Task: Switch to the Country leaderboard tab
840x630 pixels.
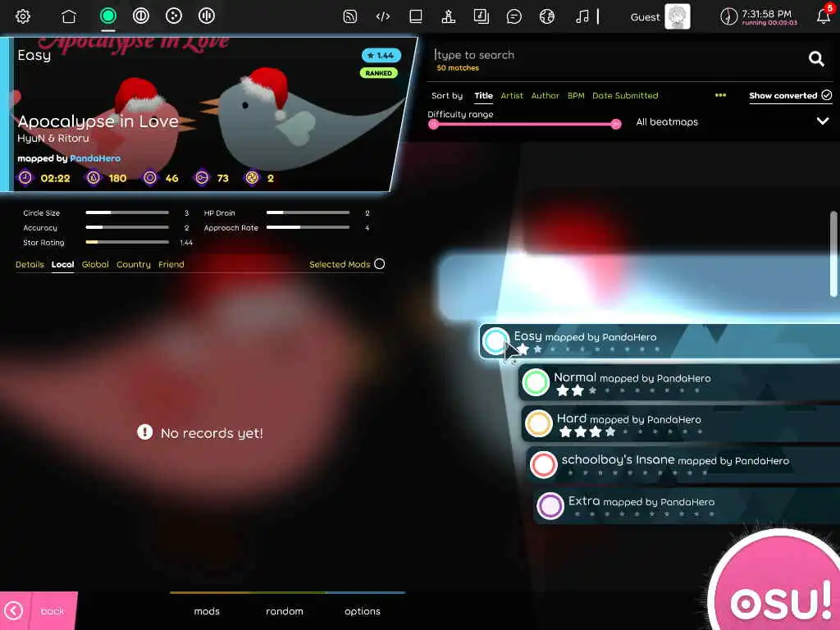Action: point(134,264)
